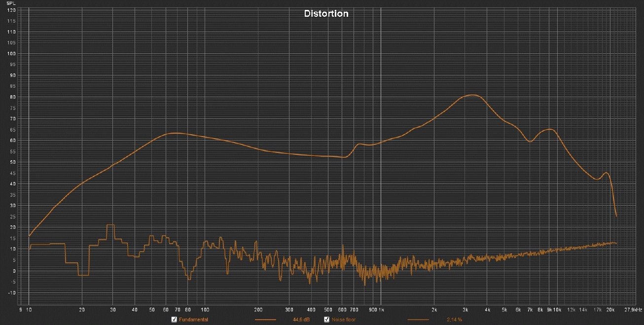Click the SPL axis label

click(12, 3)
